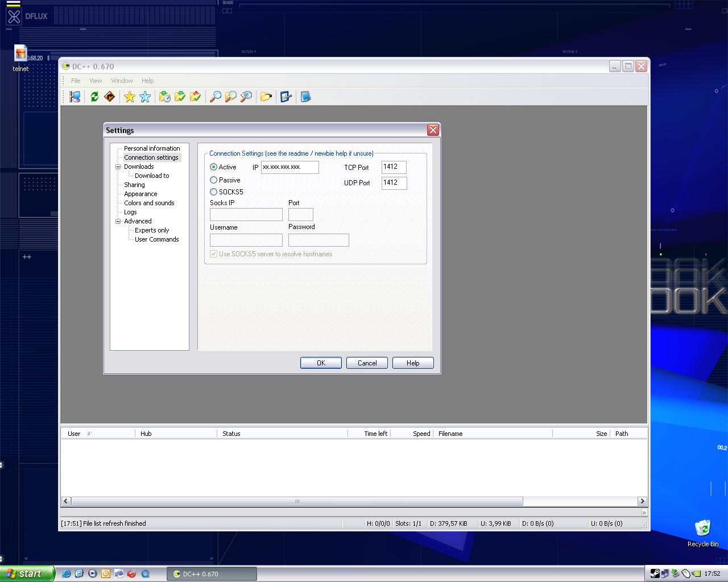Click the Socks IP input field
Image resolution: width=728 pixels, height=582 pixels.
(x=246, y=214)
